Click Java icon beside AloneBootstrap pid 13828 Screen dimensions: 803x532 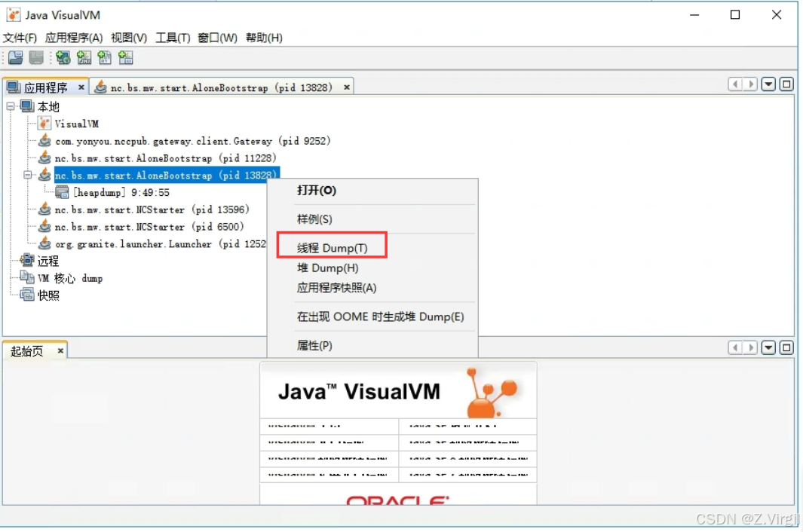pos(44,175)
